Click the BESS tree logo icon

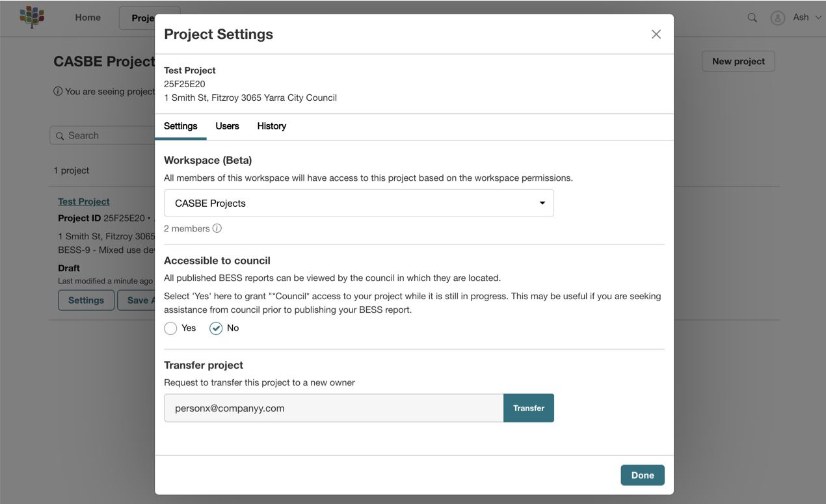(x=31, y=17)
